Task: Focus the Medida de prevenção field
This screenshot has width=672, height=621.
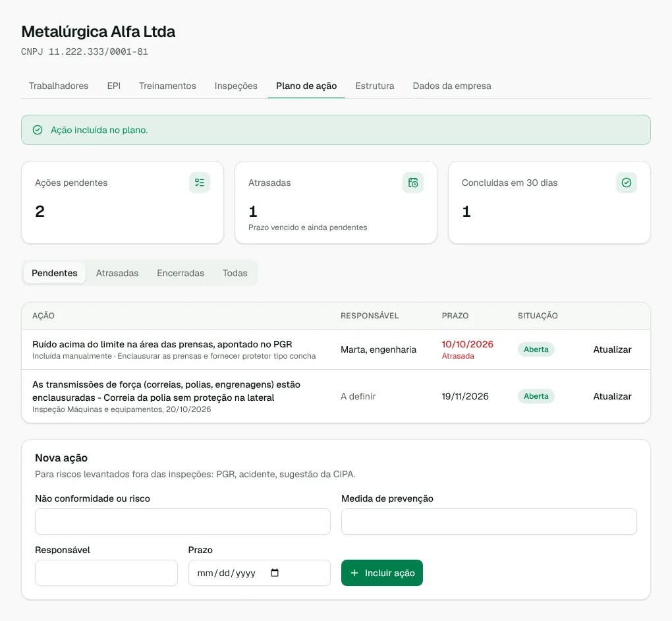Action: [x=489, y=521]
